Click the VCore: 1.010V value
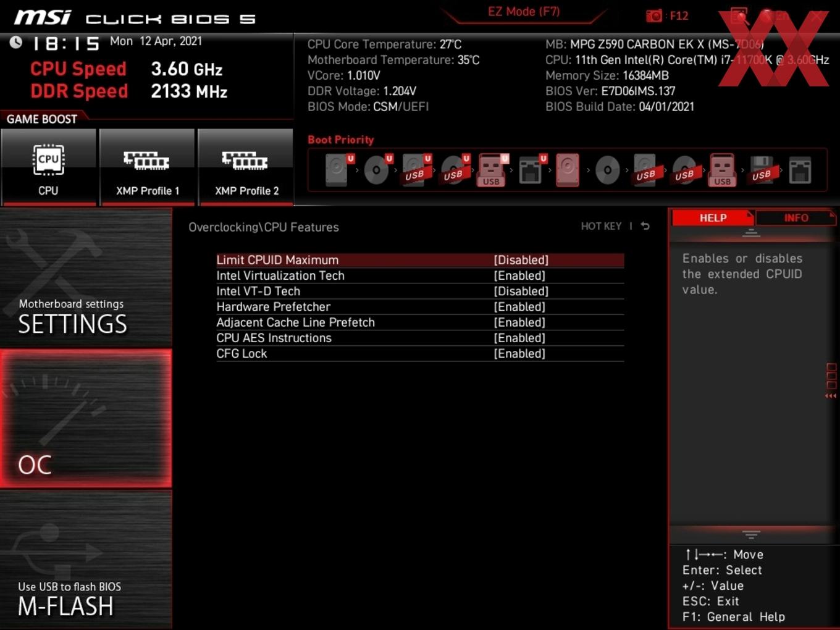840x630 pixels. pos(344,75)
